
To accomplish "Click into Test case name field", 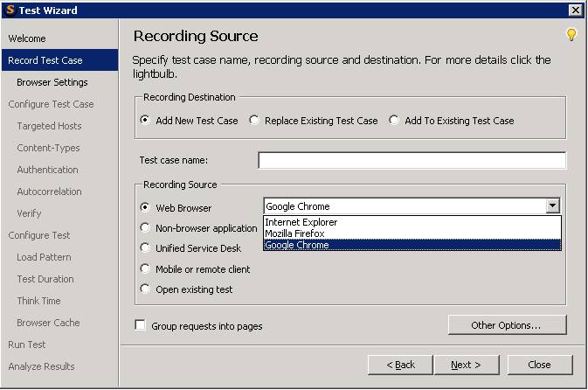I will 412,161.
